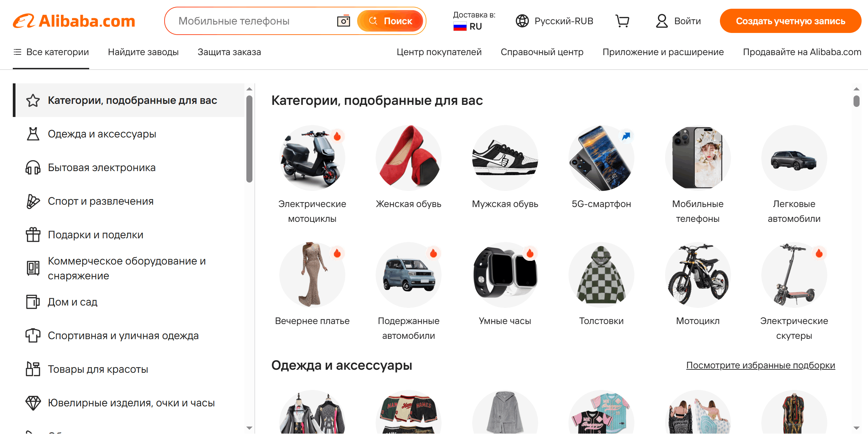Select the shuttlecock icon for Спорт и развлечения

pos(33,201)
